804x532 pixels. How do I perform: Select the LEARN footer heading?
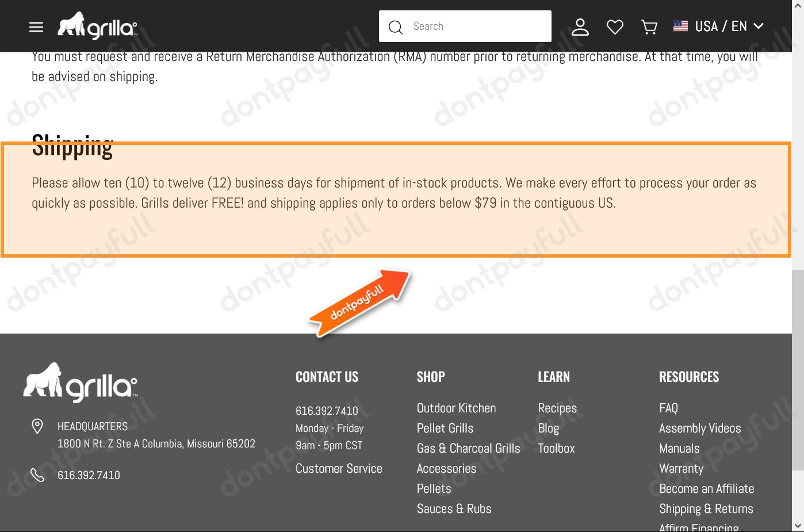pyautogui.click(x=554, y=377)
